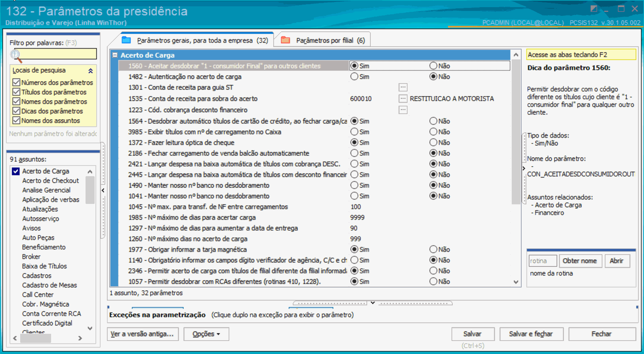Select Sim for parameter 1482
The image size is (644, 354).
pyautogui.click(x=354, y=76)
